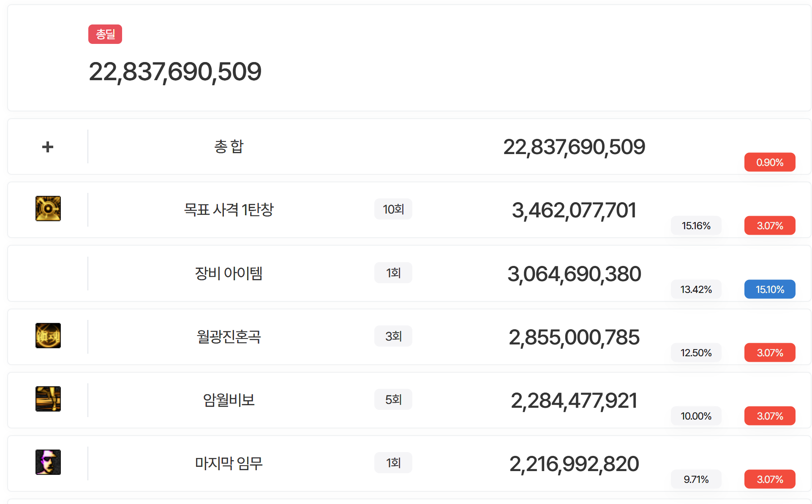This screenshot has height=504, width=812.
Task: Click the 암월비보 skill icon
Action: (x=48, y=399)
